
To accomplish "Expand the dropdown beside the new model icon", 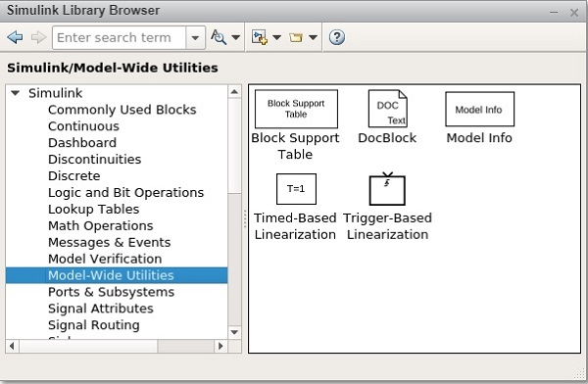I will pyautogui.click(x=276, y=37).
